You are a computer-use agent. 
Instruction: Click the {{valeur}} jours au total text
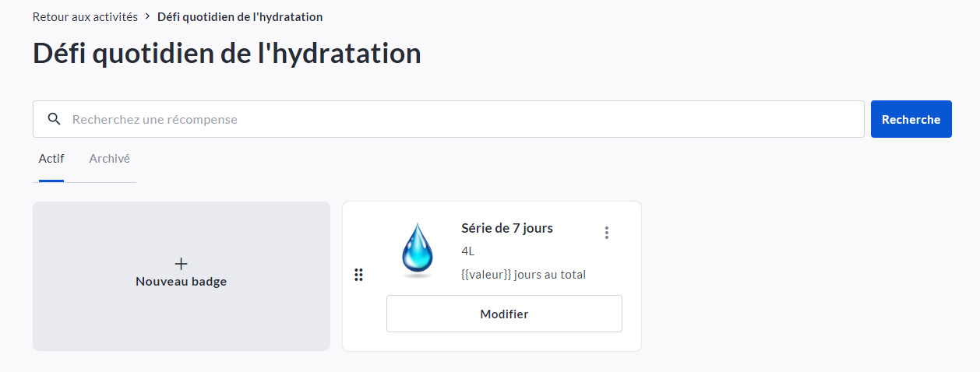[523, 274]
